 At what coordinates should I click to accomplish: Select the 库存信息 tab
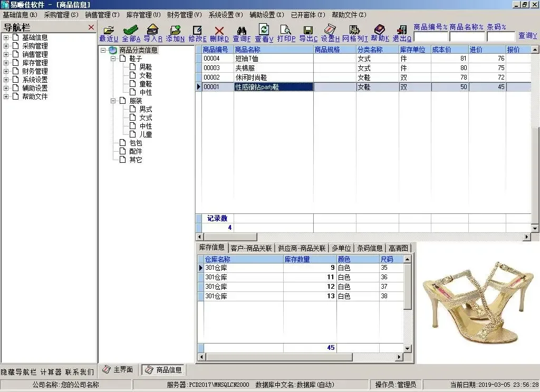coord(211,248)
